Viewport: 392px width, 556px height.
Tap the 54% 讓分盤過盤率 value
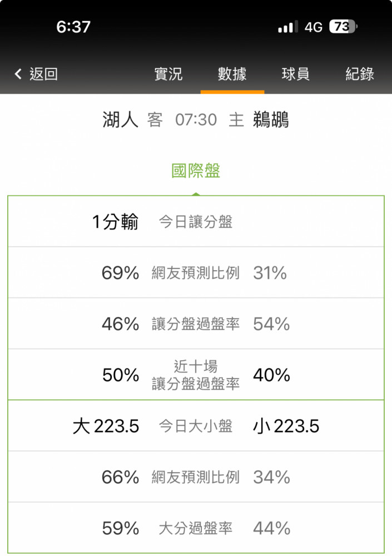pos(271,324)
